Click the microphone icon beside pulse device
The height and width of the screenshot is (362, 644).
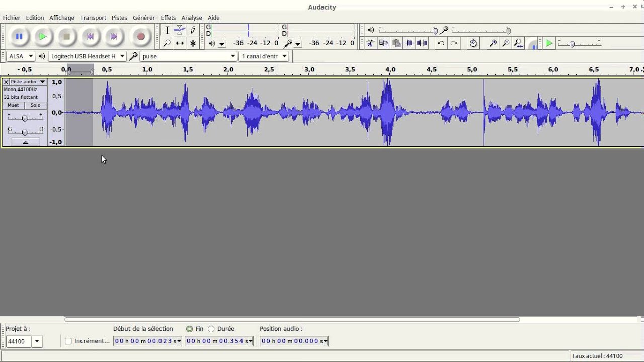point(133,56)
